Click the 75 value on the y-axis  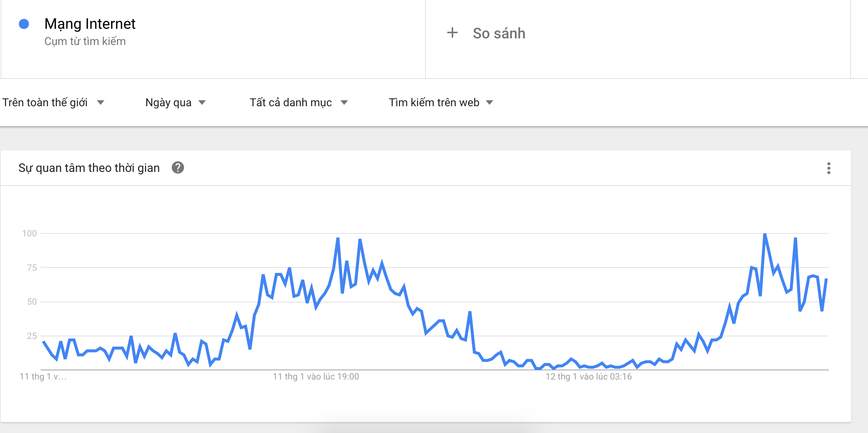pos(32,268)
